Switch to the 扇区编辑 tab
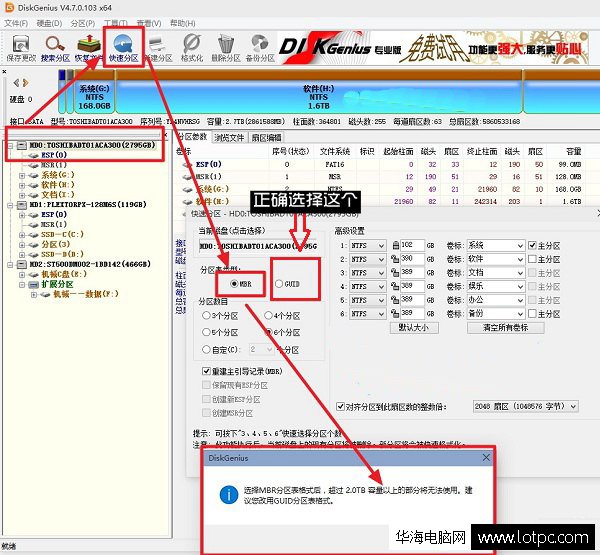The height and width of the screenshot is (555, 600). [266, 137]
